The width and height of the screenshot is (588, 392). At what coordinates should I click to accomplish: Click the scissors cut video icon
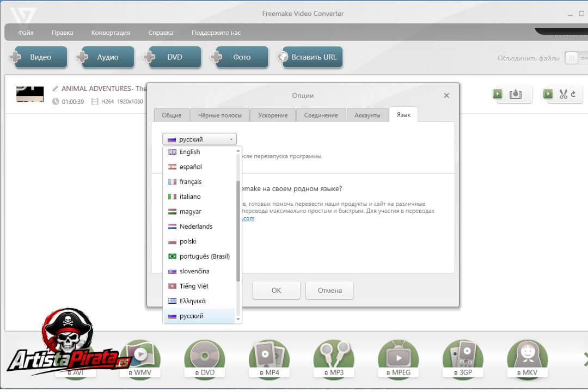(563, 94)
